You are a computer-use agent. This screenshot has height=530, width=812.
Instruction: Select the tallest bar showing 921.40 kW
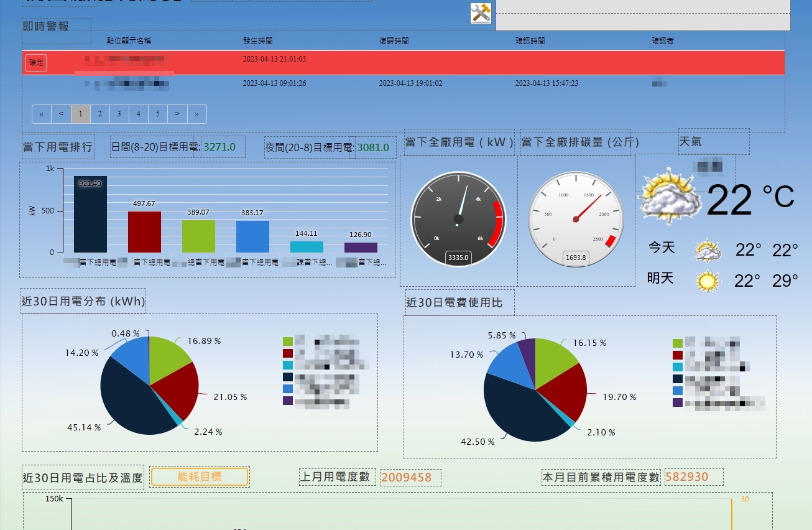(90, 215)
